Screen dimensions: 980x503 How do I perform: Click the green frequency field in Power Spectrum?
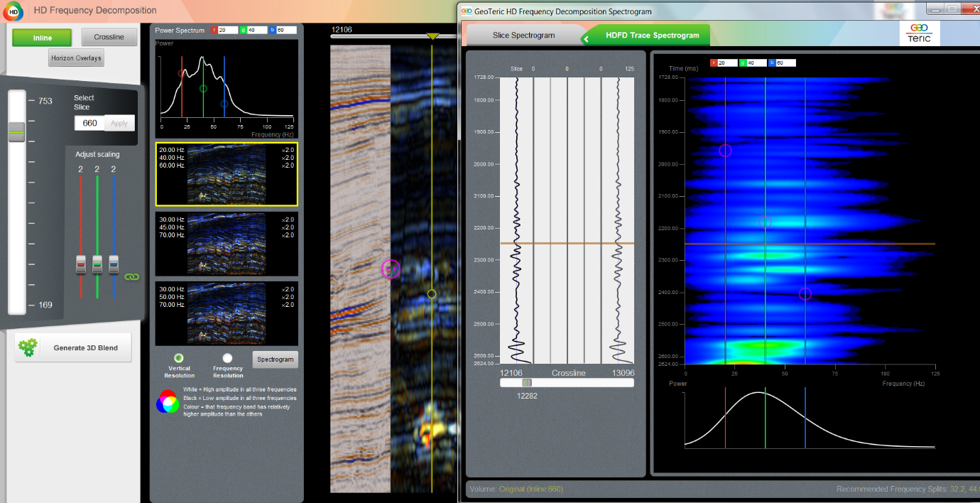[257, 30]
